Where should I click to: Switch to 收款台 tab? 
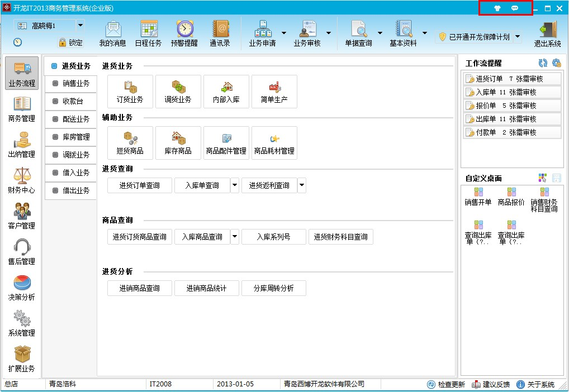(x=71, y=101)
